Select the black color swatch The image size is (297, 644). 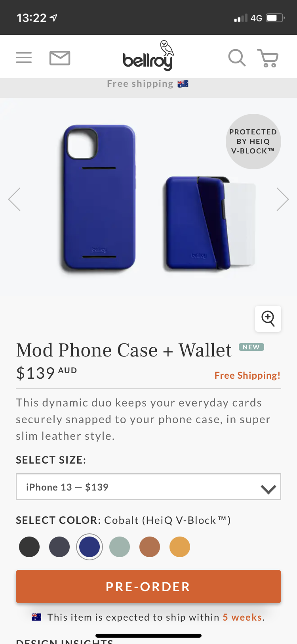29,547
